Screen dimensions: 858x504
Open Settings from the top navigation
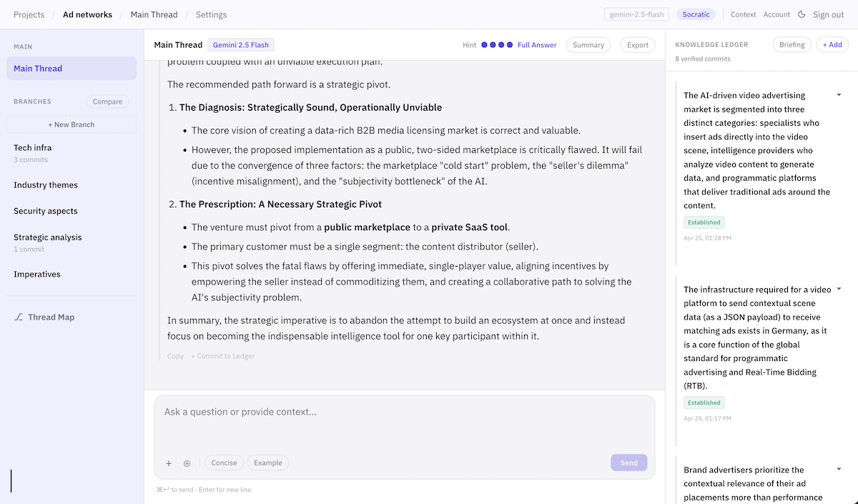coord(210,14)
